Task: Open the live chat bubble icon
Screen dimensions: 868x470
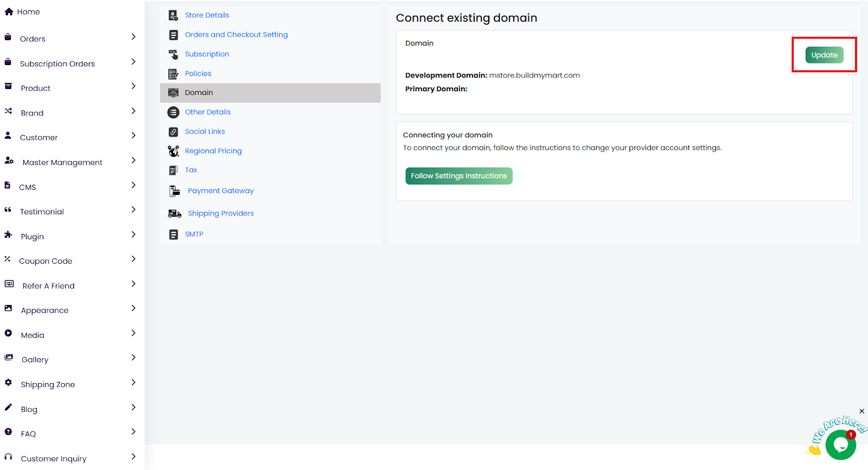Action: click(840, 444)
